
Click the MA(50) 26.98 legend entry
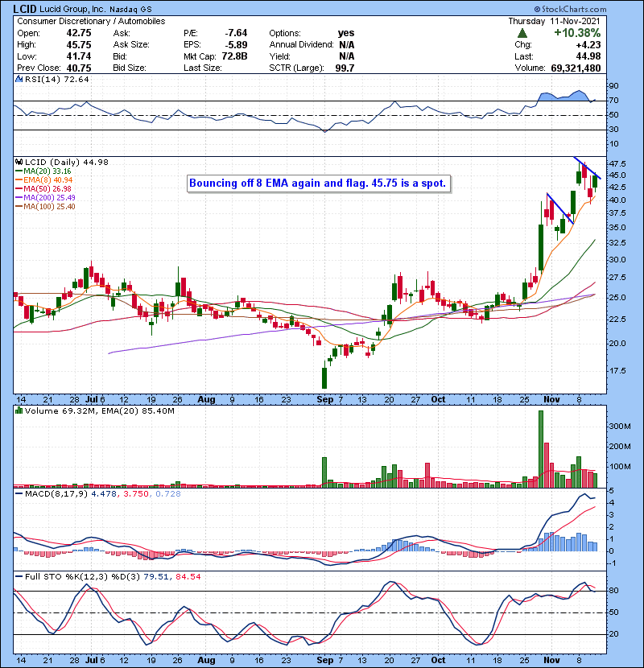pyautogui.click(x=43, y=188)
